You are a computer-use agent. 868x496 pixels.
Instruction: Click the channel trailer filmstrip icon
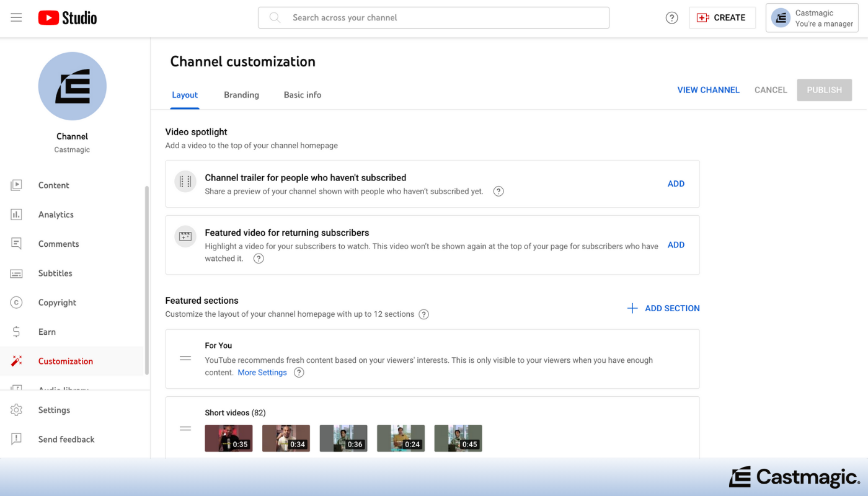[185, 182]
